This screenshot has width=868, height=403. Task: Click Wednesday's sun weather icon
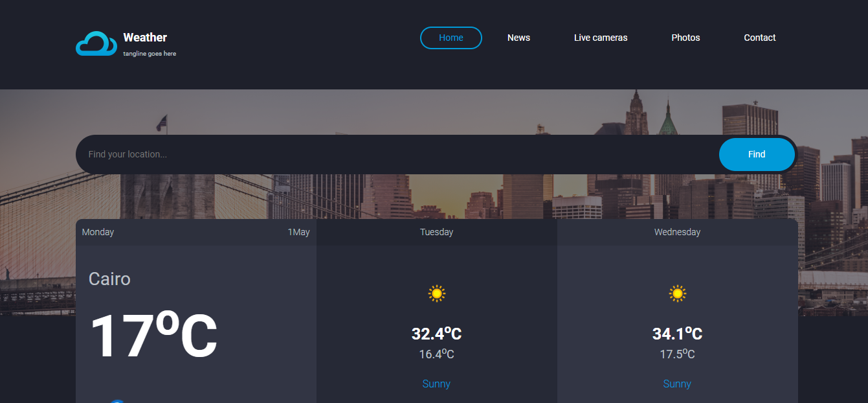[x=678, y=294]
